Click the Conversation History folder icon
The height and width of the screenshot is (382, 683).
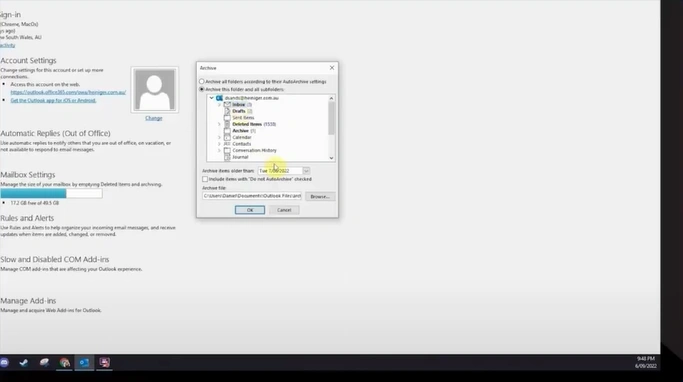(227, 150)
